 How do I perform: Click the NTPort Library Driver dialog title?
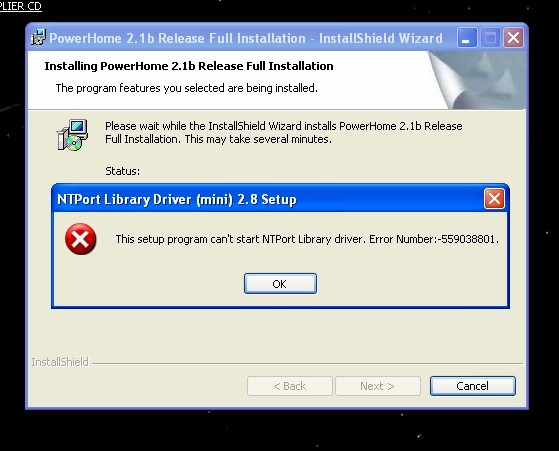176,199
